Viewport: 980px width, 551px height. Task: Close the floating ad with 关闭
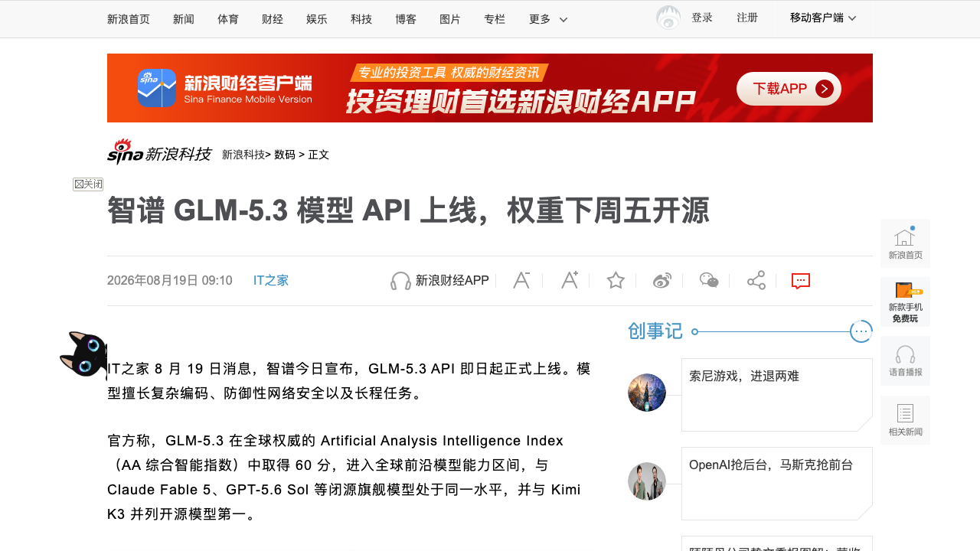click(88, 184)
